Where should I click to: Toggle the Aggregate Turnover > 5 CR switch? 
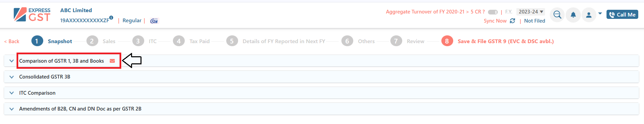[493, 12]
